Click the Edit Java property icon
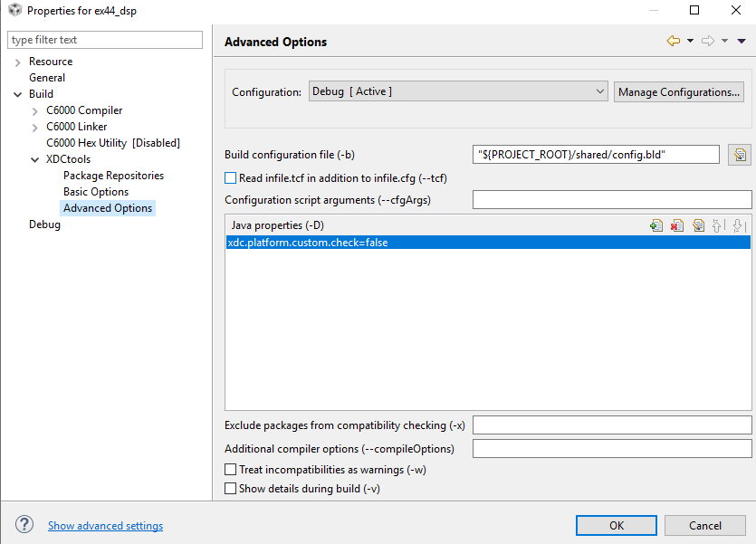The image size is (756, 544). 698,225
